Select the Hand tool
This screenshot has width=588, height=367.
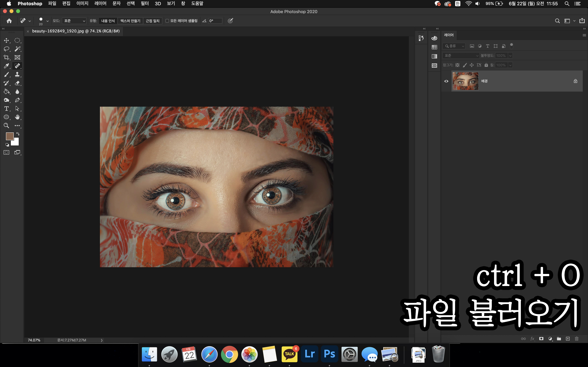[x=17, y=117]
